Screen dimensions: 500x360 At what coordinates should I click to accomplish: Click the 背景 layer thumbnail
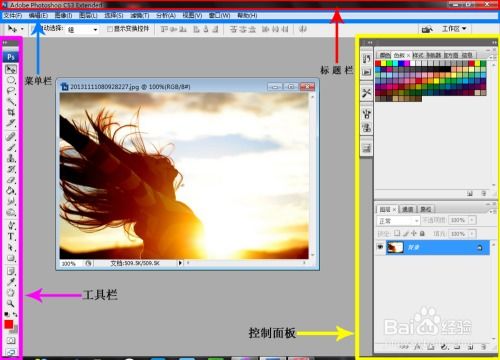click(x=395, y=247)
